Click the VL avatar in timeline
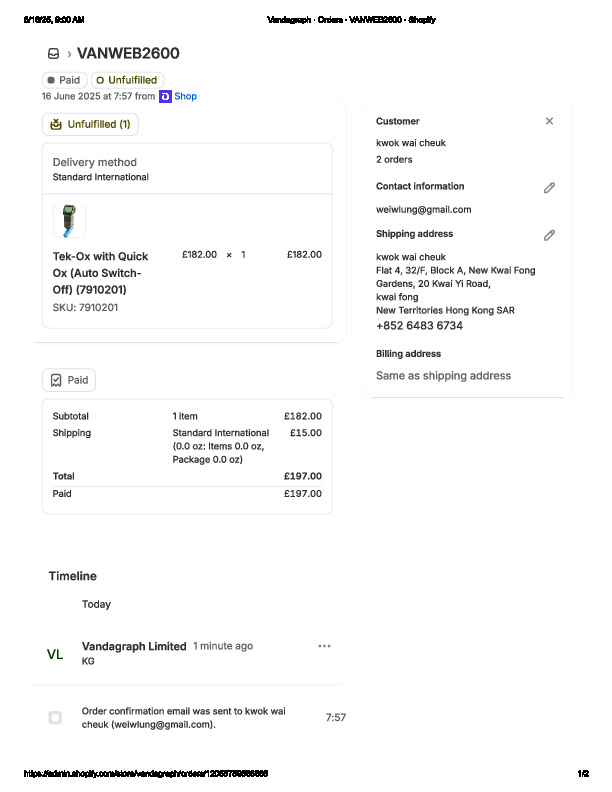Image resolution: width=612 pixels, height=792 pixels. 55,654
